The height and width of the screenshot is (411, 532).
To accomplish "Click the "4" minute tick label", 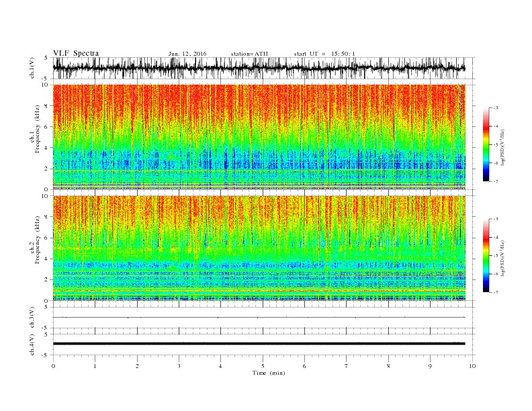I will pos(220,366).
